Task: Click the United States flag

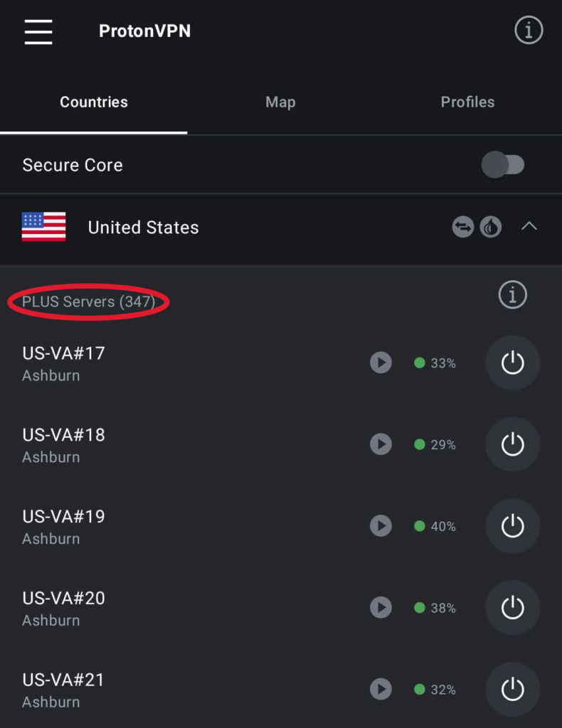Action: pyautogui.click(x=43, y=227)
